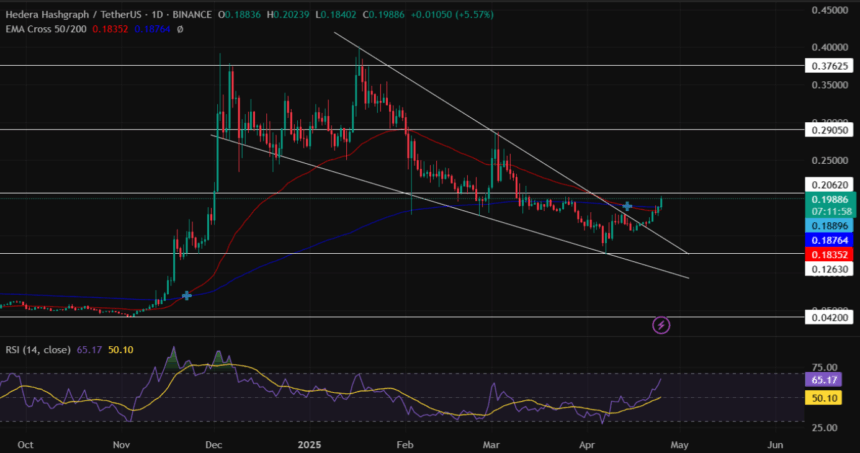Screen dimensions: 860x453
Task: Click the yellow 50.10 RSI axis label
Action: 824,398
